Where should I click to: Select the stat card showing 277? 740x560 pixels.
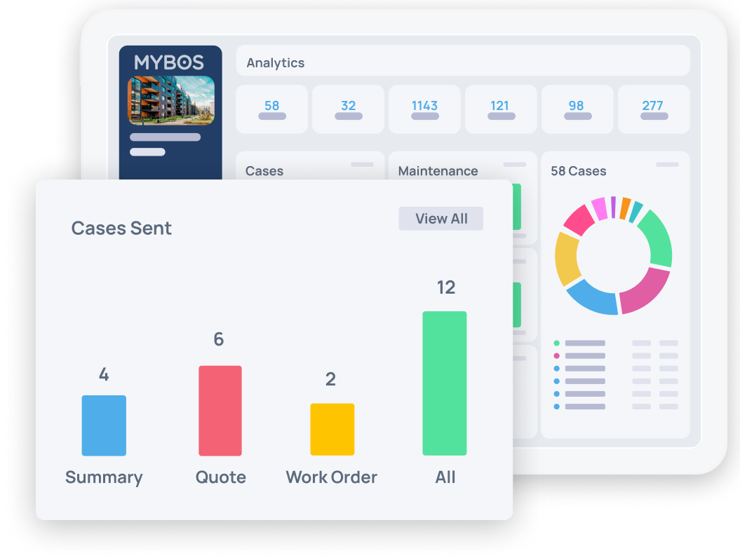point(652,109)
